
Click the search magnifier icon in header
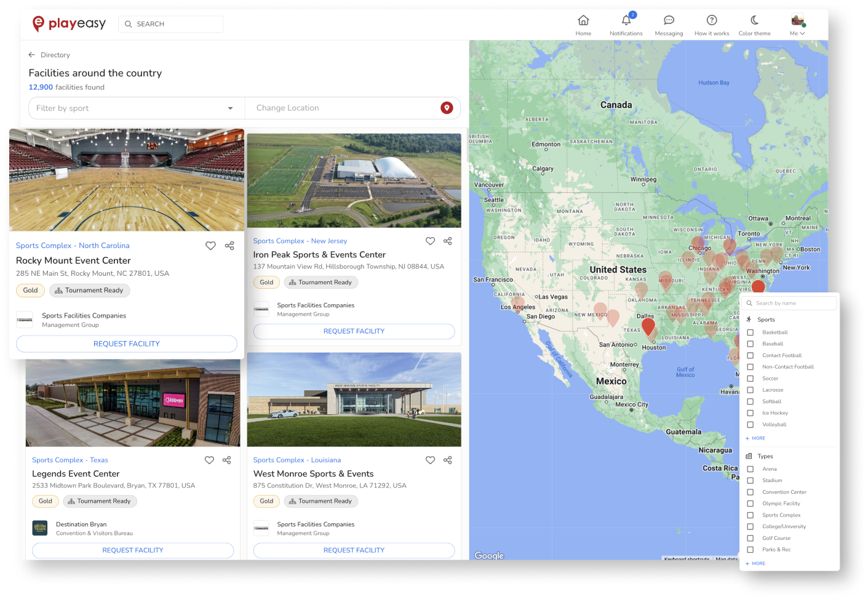coord(129,24)
